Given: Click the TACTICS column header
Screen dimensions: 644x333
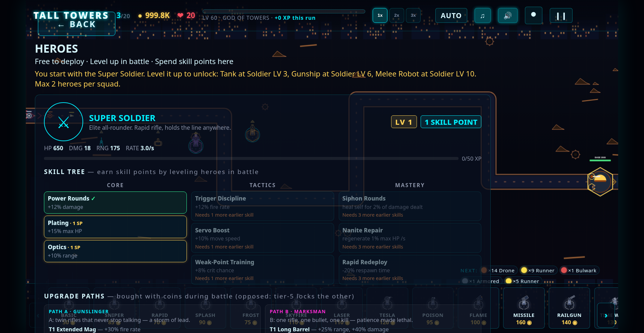Looking at the screenshot, I should pyautogui.click(x=263, y=185).
